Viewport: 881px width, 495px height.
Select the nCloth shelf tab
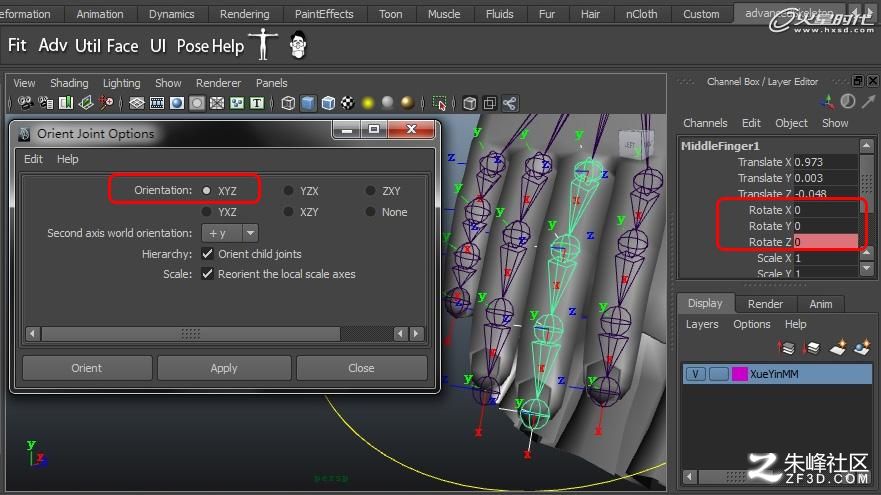click(641, 14)
